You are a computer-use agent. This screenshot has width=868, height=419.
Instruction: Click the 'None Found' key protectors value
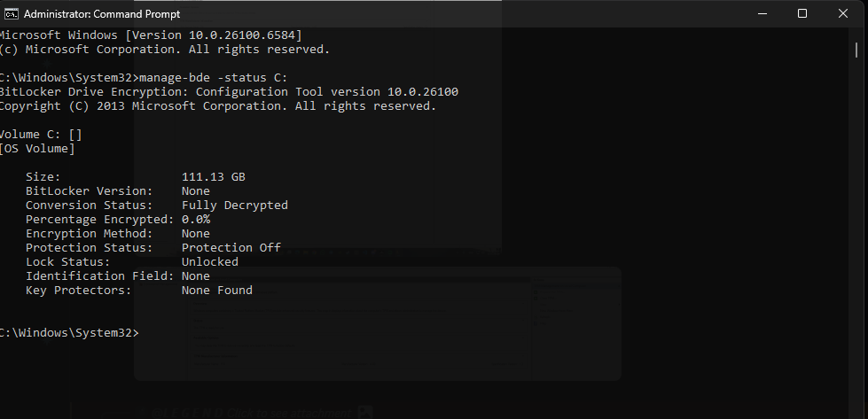[x=217, y=291]
